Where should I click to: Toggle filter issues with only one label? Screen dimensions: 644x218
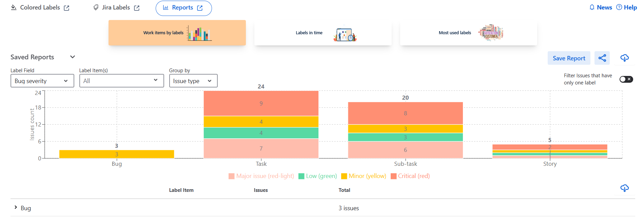click(626, 79)
